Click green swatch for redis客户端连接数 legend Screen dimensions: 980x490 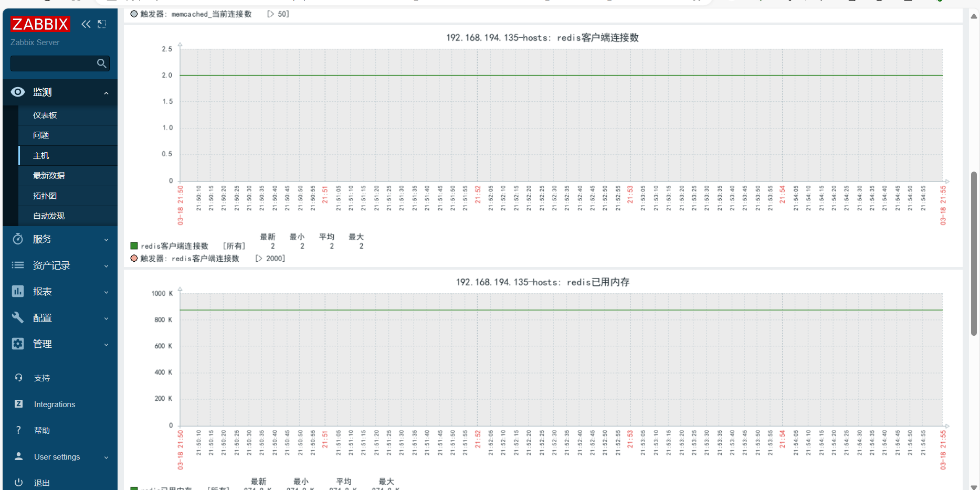coord(134,246)
